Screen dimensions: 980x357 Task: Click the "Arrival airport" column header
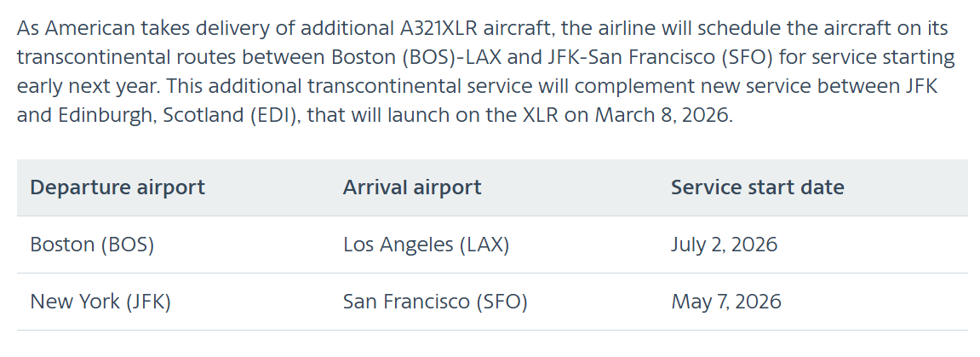412,187
